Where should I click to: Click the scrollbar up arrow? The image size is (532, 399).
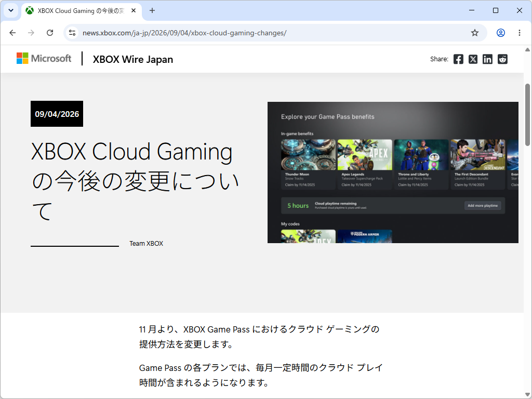(x=527, y=49)
